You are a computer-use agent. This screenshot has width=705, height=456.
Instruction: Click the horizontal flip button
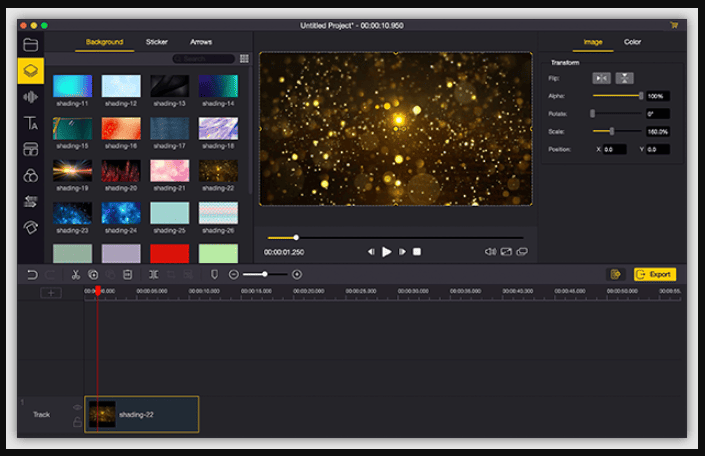pos(601,78)
